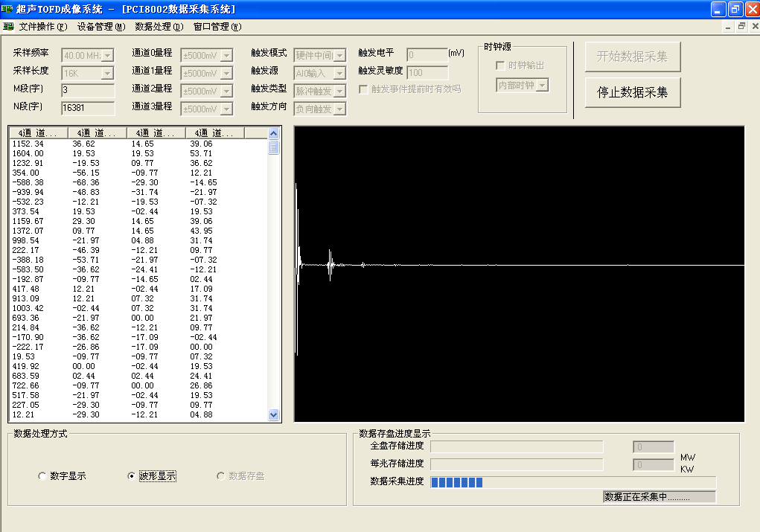Click the document icon beside 文件操作 menu

(x=8, y=27)
